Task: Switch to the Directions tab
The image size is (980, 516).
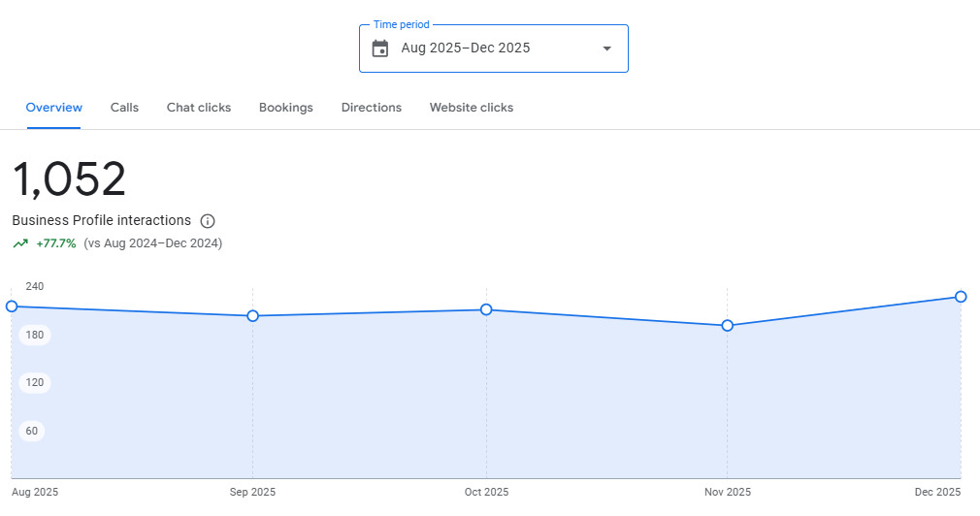Action: tap(372, 108)
